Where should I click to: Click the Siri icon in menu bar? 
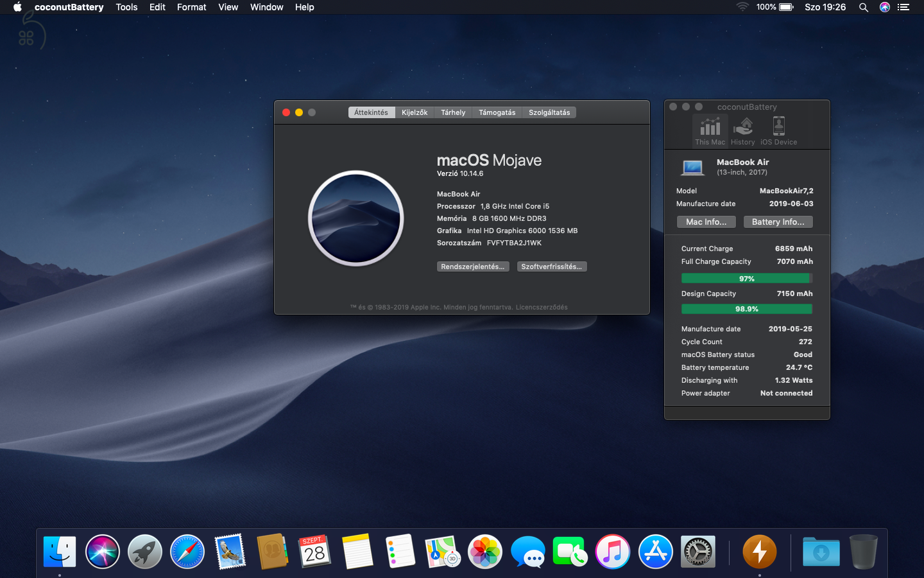click(885, 7)
